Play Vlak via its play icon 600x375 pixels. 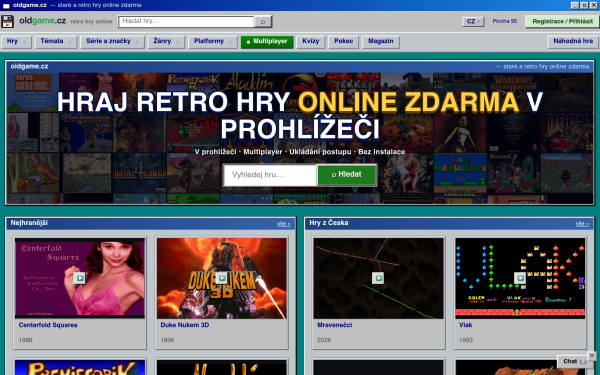(x=520, y=278)
